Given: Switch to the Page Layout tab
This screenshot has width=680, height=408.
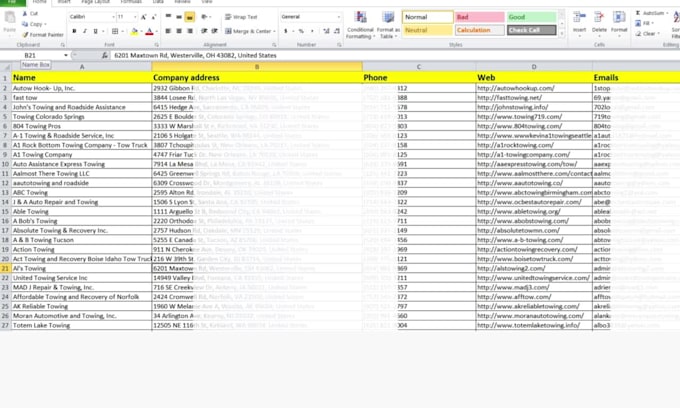Looking at the screenshot, I should [x=95, y=2].
